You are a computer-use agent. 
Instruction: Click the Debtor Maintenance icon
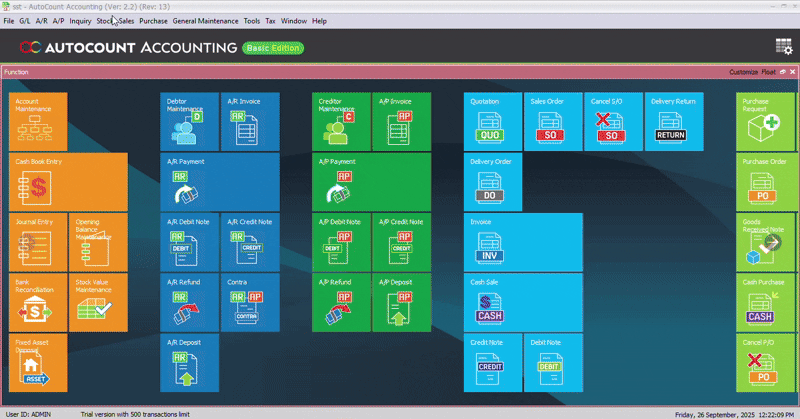pyautogui.click(x=190, y=122)
